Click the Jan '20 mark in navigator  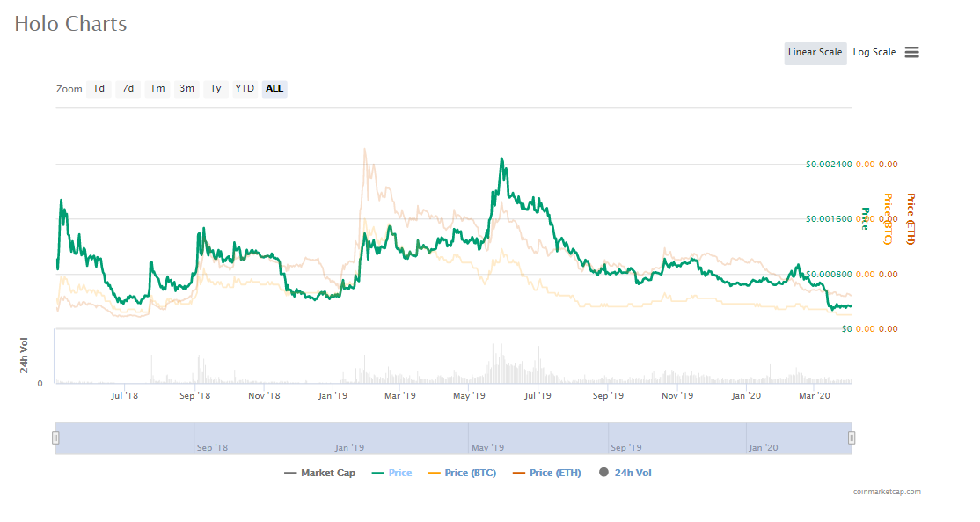tap(763, 448)
